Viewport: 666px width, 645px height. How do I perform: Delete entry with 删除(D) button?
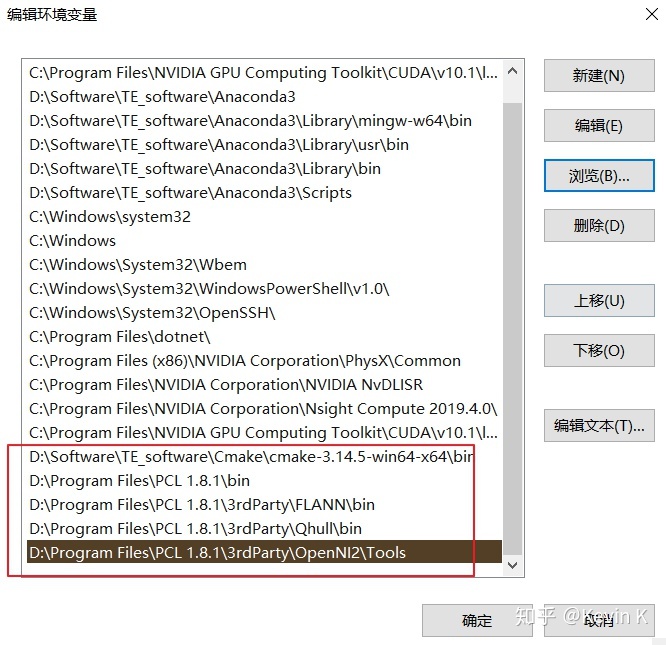[599, 225]
